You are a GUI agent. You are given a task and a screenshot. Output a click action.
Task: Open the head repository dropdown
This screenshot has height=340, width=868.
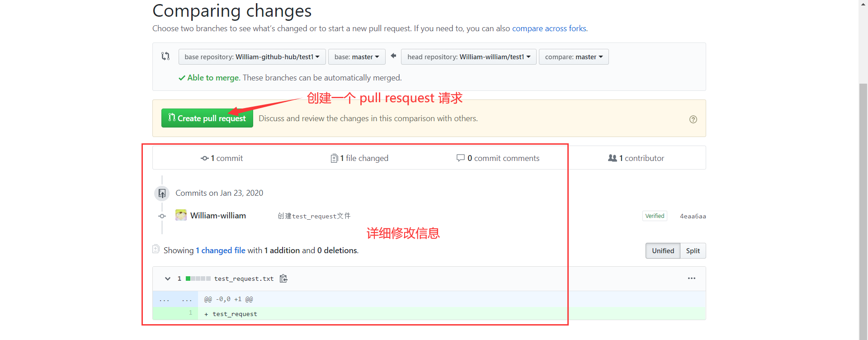pyautogui.click(x=469, y=57)
